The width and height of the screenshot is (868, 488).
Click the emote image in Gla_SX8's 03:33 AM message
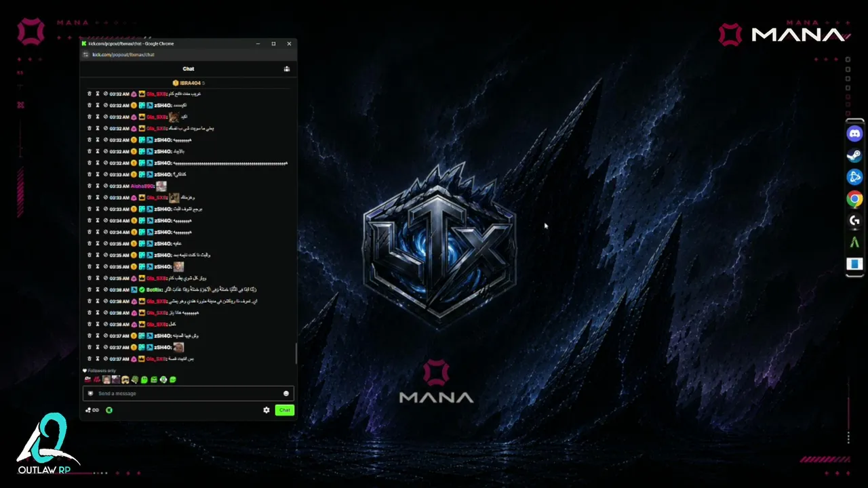[x=174, y=197]
